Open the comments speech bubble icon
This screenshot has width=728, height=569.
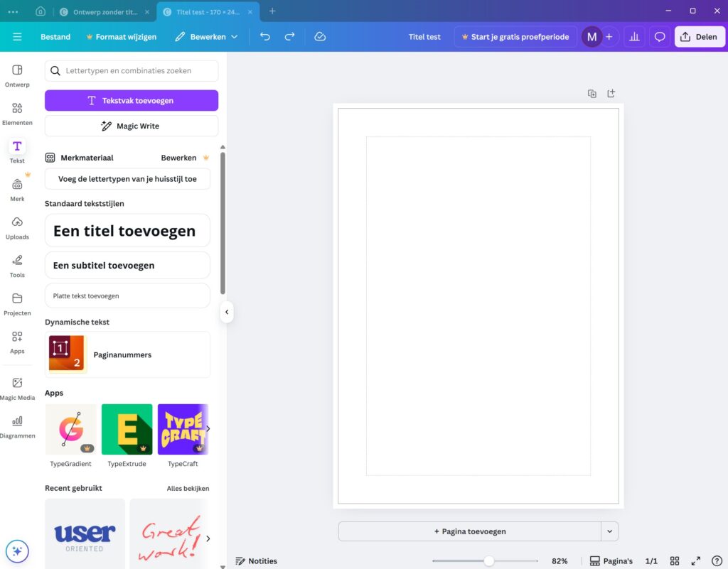[x=660, y=37]
